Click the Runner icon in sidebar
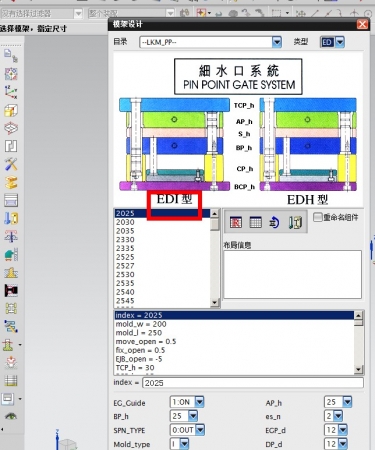375x450 pixels. pos(11,309)
